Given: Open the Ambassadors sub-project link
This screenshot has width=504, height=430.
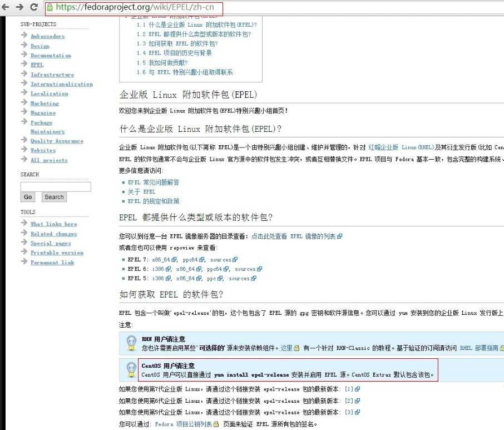Looking at the screenshot, I should tap(48, 36).
